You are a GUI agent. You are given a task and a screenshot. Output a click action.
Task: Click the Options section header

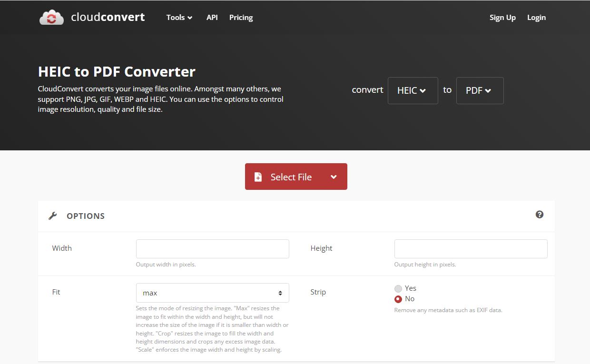86,216
